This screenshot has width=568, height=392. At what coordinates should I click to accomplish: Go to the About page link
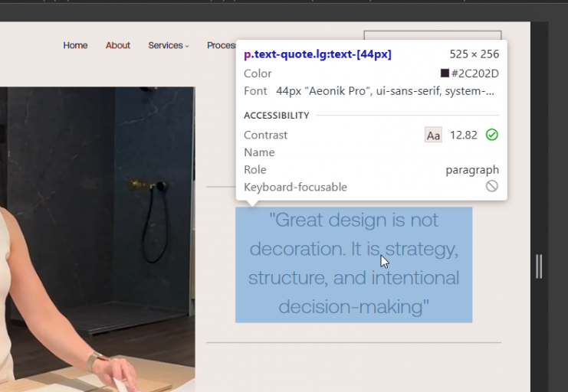point(118,45)
